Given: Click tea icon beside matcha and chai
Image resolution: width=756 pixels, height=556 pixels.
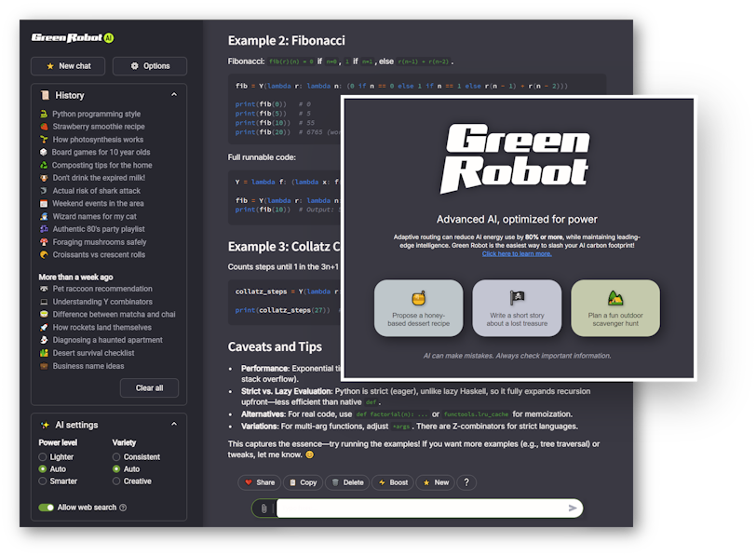Looking at the screenshot, I should tap(44, 315).
